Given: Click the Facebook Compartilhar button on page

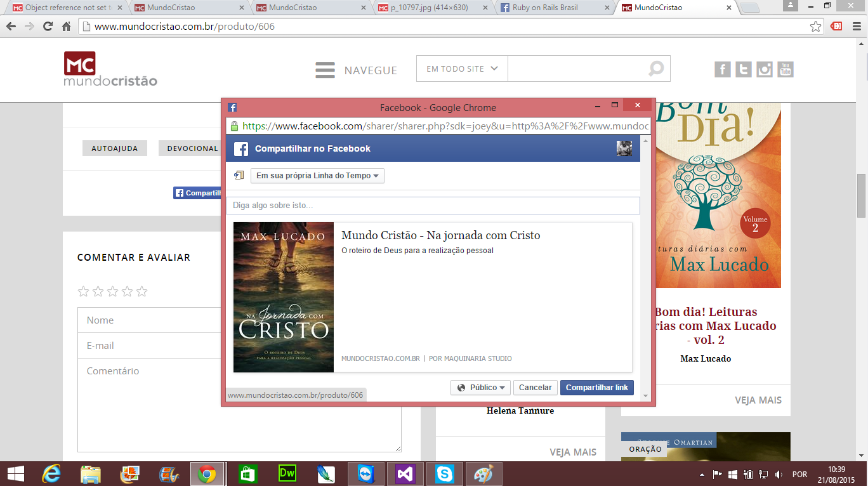Looking at the screenshot, I should pos(197,193).
